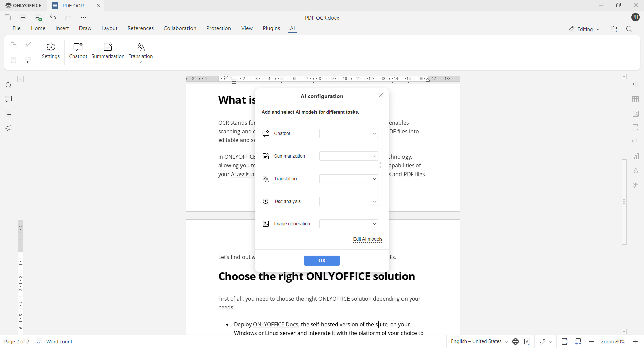Click the Quick print icon
The image size is (644, 348).
pos(38,18)
